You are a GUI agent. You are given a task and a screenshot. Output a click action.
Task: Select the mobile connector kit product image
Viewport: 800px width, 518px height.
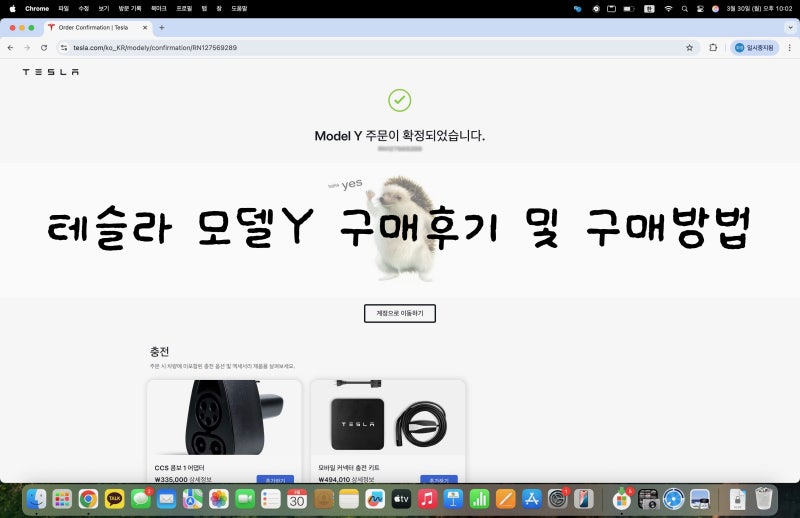coord(388,417)
